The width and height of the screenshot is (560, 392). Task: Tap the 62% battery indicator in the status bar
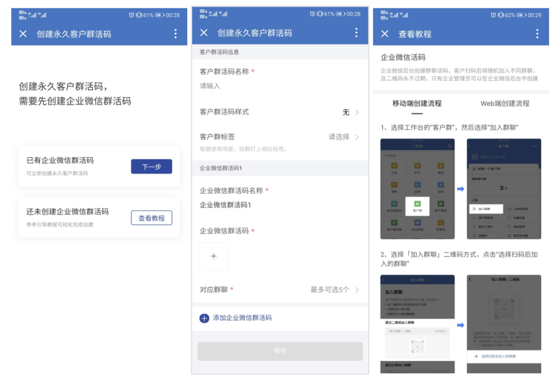point(516,15)
